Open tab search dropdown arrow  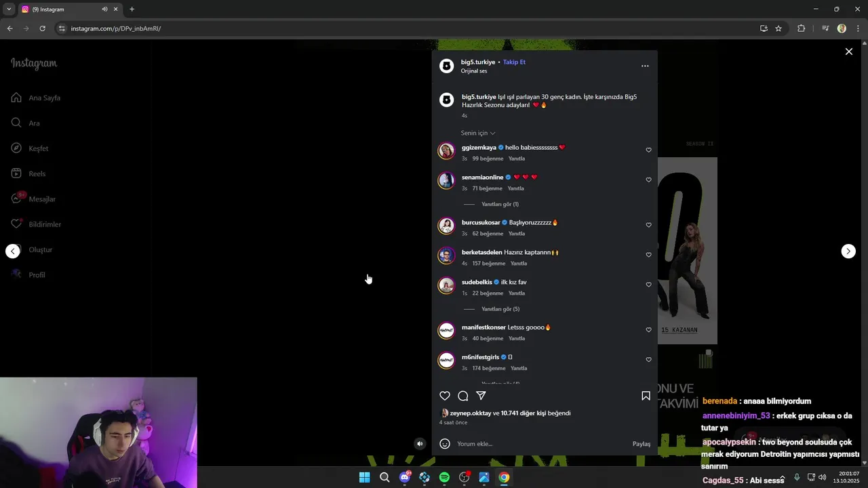click(x=9, y=9)
